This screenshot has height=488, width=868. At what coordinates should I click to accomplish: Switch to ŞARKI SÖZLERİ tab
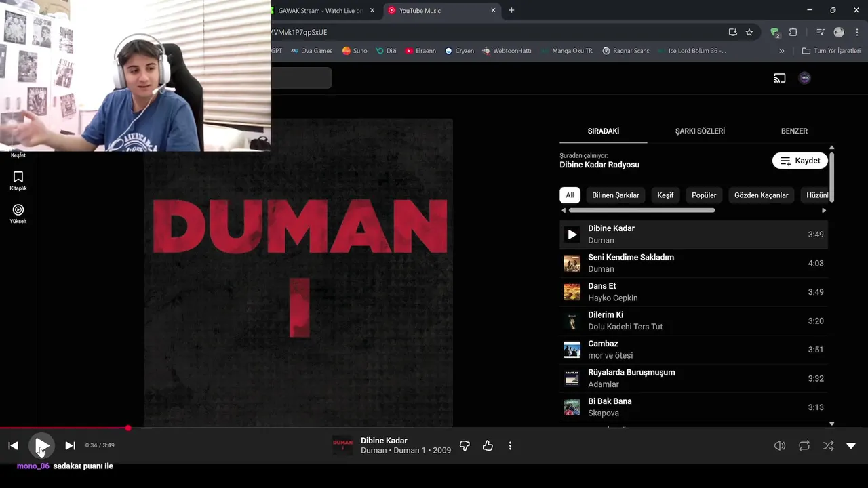700,131
